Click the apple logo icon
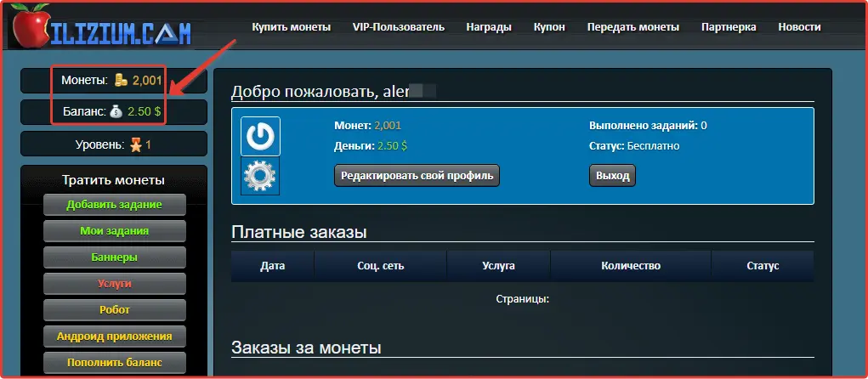 [x=31, y=26]
